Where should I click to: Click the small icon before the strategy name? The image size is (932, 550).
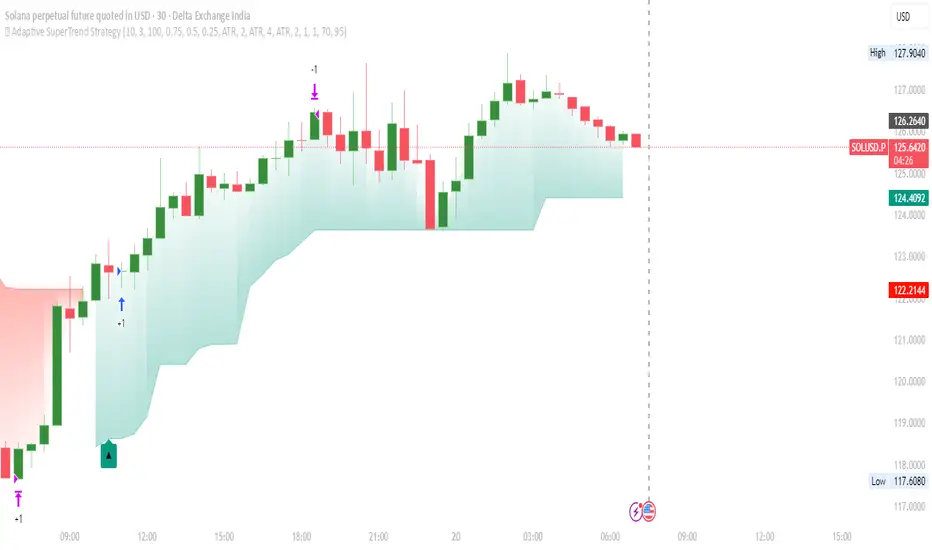4,32
